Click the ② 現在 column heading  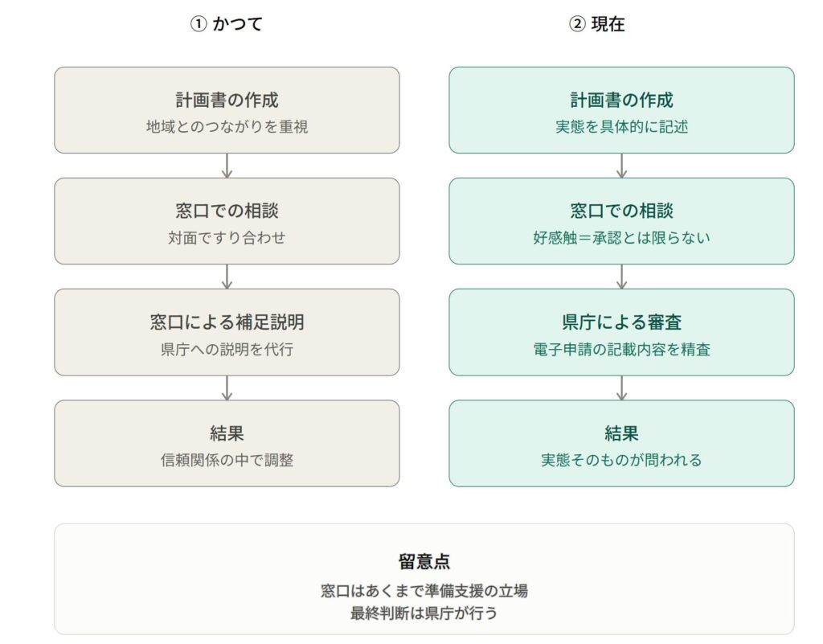pos(597,23)
